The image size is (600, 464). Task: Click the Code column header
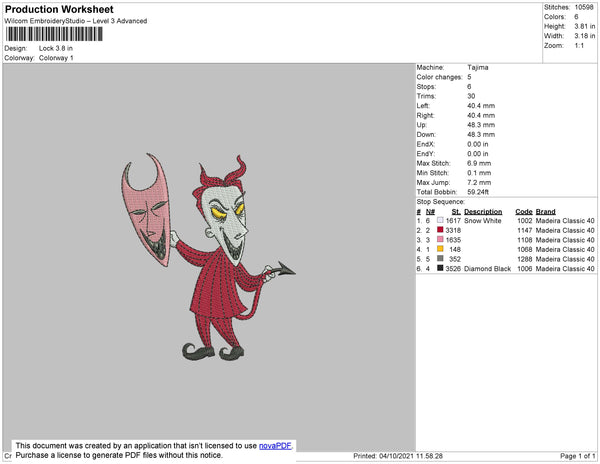[523, 212]
